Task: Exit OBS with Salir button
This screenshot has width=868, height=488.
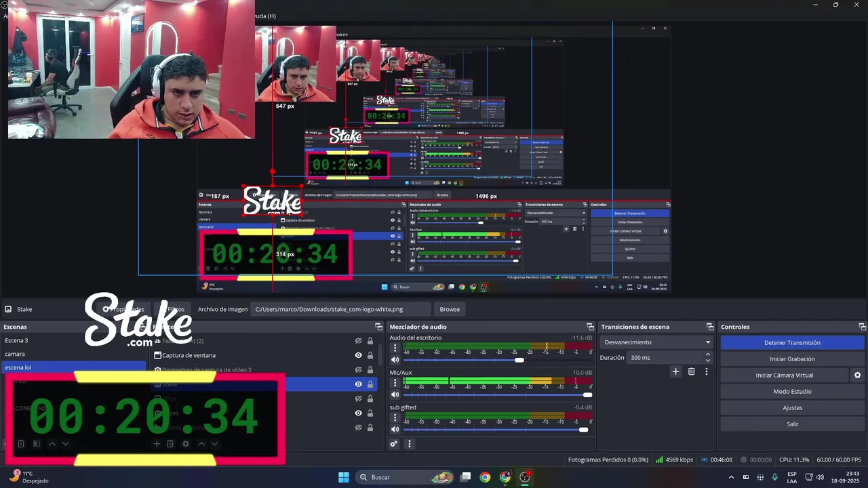Action: pos(792,424)
